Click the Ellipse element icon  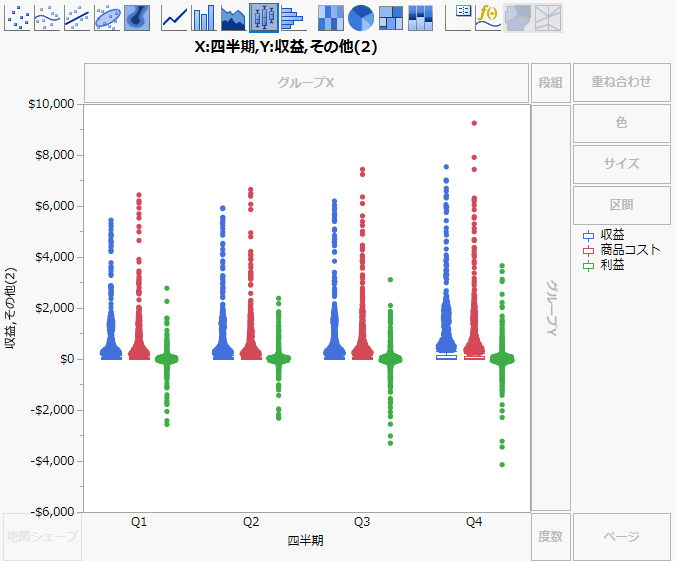pyautogui.click(x=107, y=17)
